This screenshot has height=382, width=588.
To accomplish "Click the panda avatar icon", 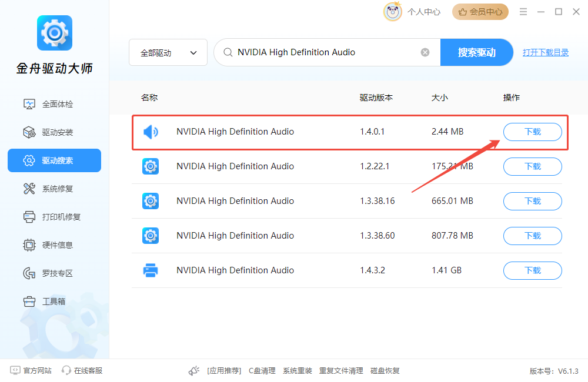I will [393, 12].
